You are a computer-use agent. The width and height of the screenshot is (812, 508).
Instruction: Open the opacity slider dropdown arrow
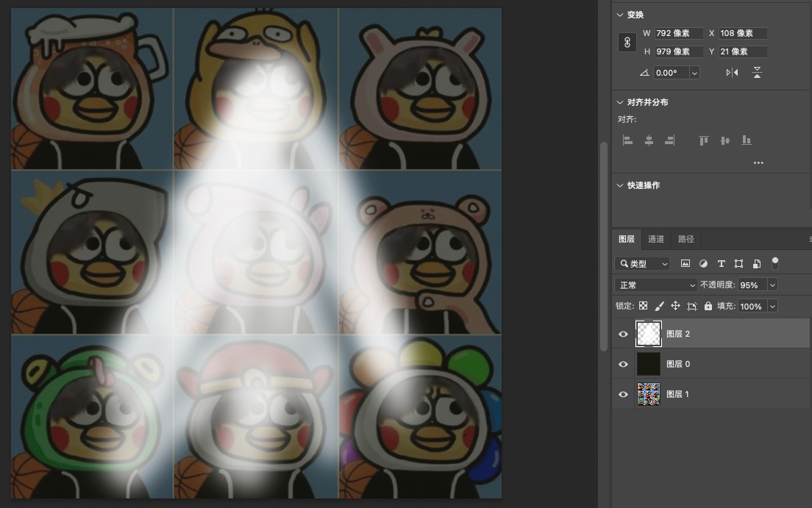(772, 285)
